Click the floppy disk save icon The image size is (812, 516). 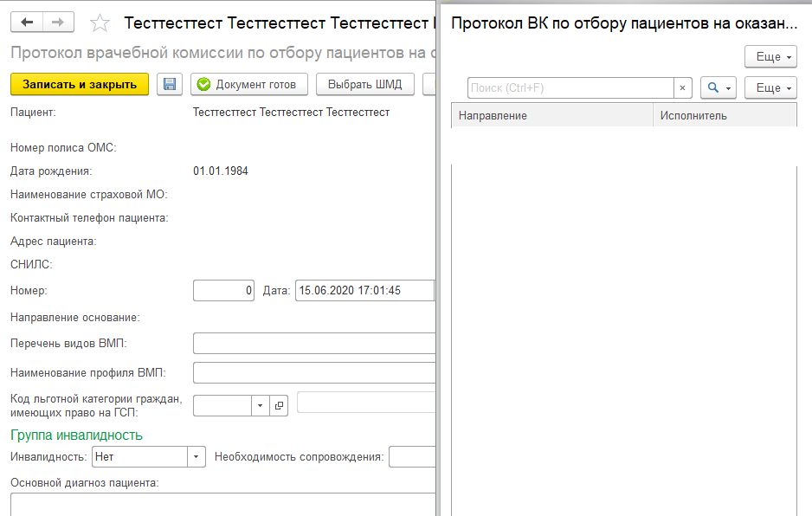tap(170, 84)
